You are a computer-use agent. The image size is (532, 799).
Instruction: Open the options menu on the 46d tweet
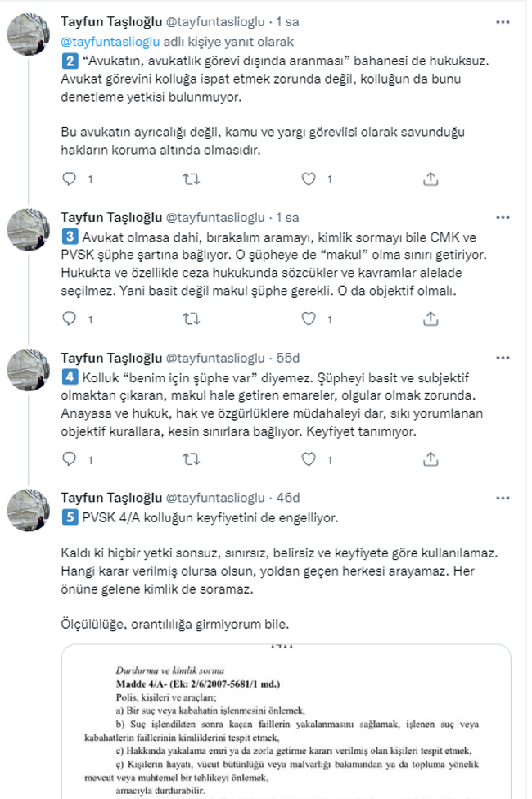click(x=502, y=499)
